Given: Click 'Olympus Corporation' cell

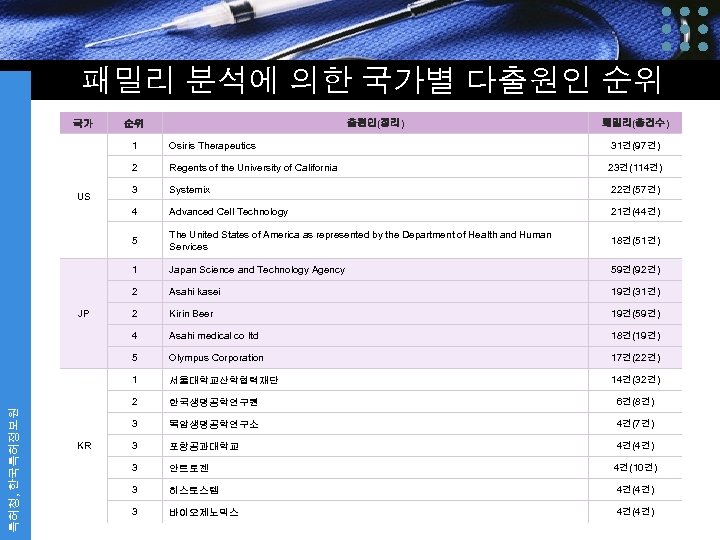Looking at the screenshot, I should tap(375, 358).
